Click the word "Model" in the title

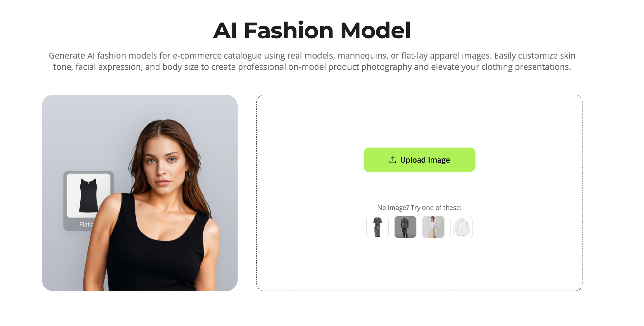375,31
